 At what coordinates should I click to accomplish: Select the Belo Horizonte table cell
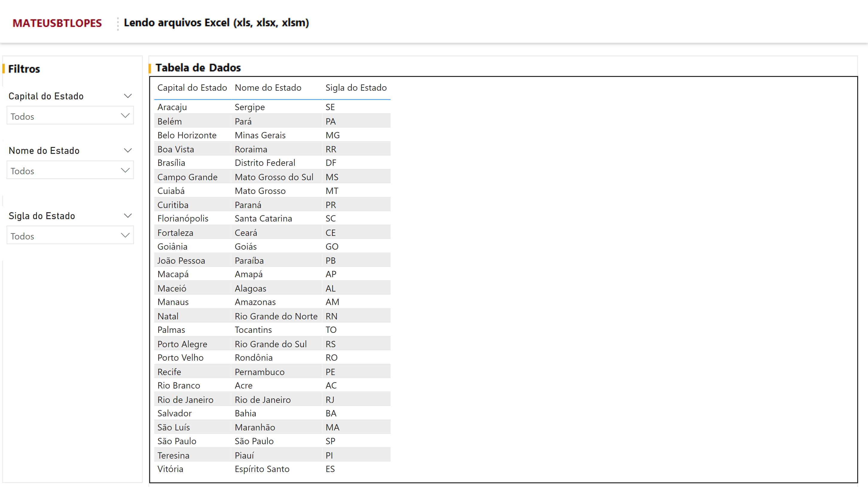pyautogui.click(x=187, y=135)
